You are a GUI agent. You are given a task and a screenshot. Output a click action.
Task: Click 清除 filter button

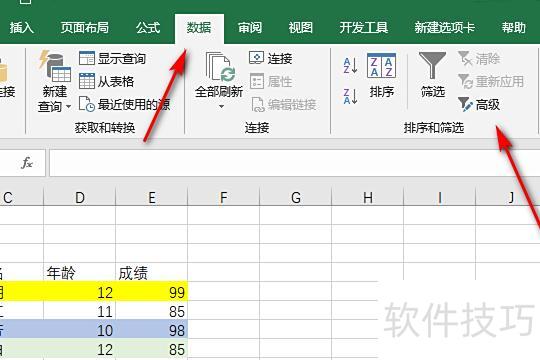pos(479,59)
